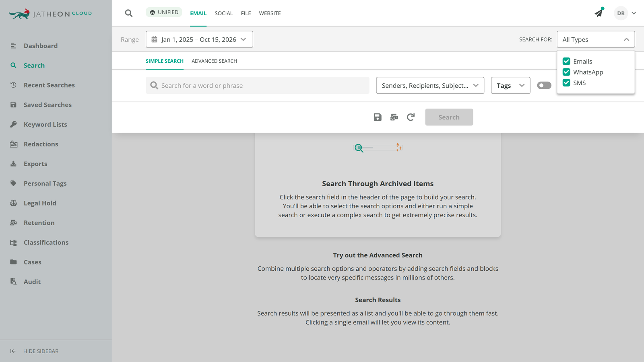The image size is (644, 362).
Task: Switch to the Website tab
Action: [270, 13]
